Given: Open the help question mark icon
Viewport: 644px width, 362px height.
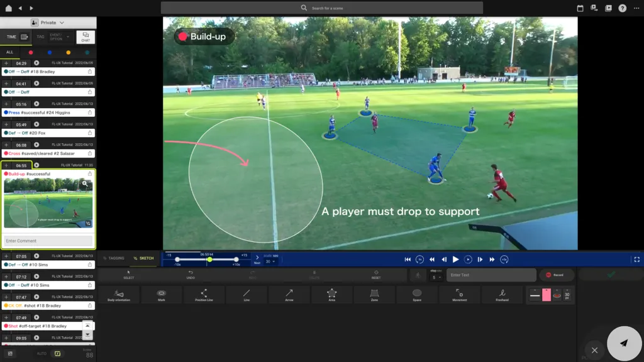Looking at the screenshot, I should pyautogui.click(x=622, y=8).
